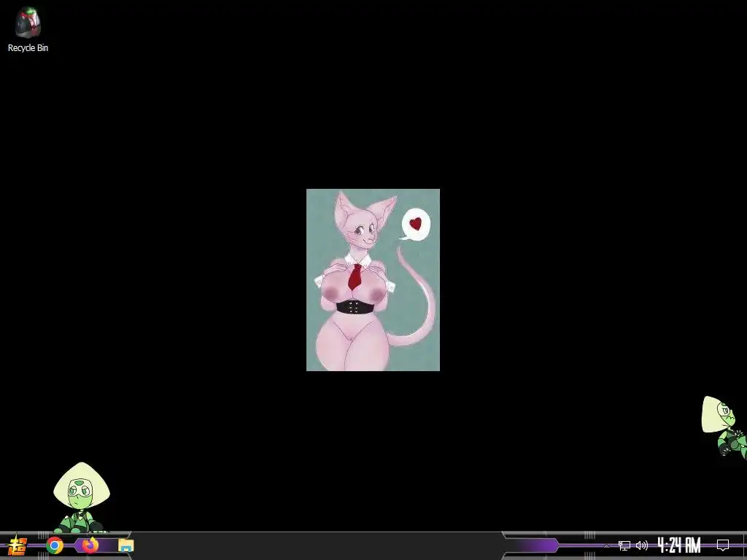This screenshot has width=747, height=560.
Task: Open the network status tray icon
Action: [624, 545]
